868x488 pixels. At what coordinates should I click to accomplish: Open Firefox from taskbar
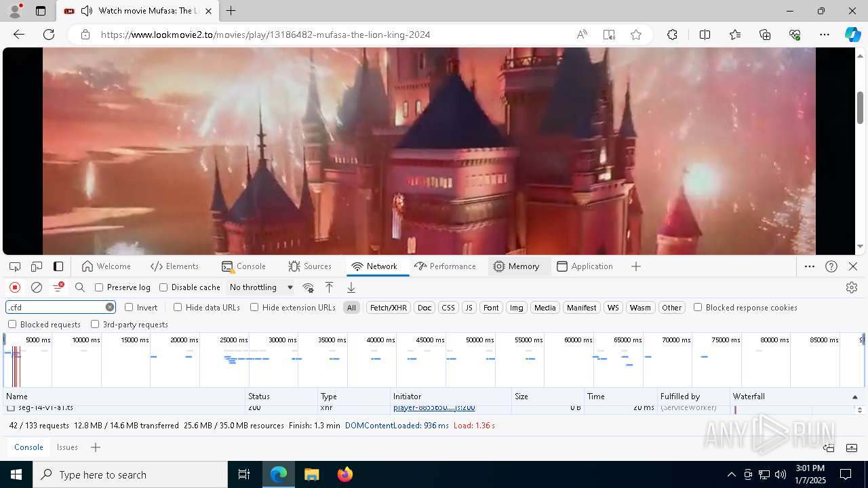click(345, 474)
